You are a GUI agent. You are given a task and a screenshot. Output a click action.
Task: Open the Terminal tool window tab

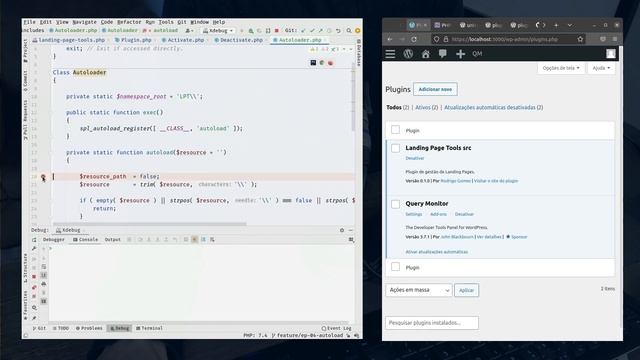[149, 328]
